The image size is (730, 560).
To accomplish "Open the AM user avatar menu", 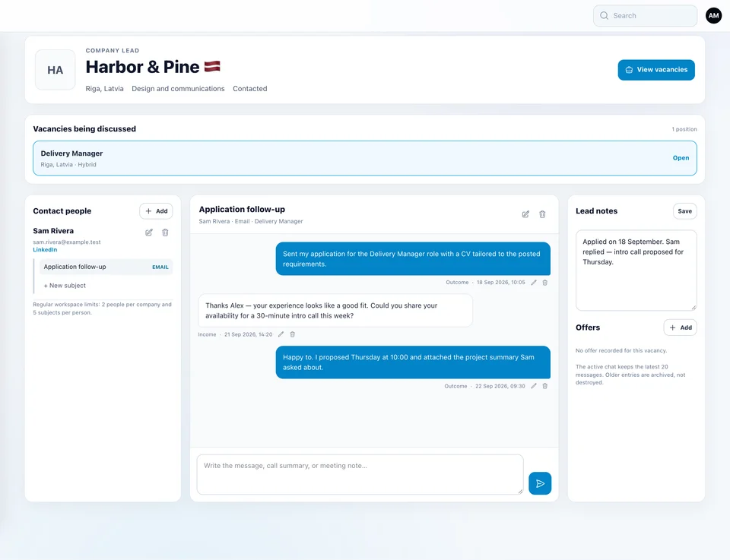I will coord(713,16).
